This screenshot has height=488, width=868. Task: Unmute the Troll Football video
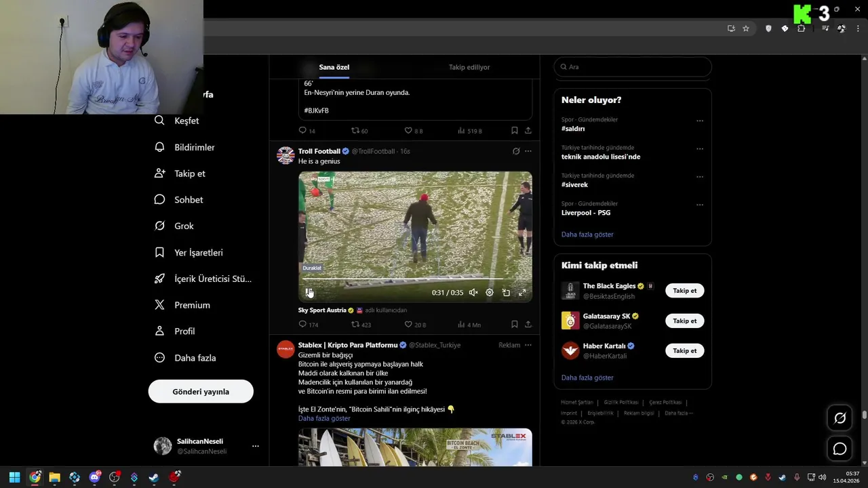(x=473, y=292)
